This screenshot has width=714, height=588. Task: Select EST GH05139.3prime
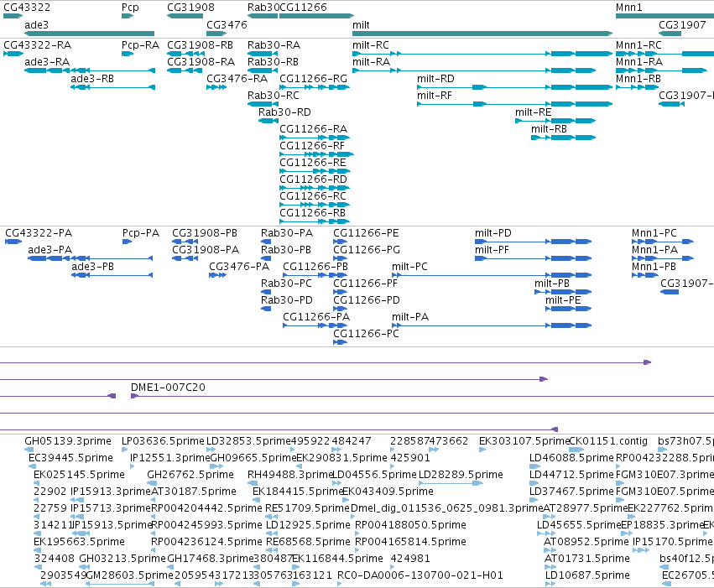coord(29,450)
